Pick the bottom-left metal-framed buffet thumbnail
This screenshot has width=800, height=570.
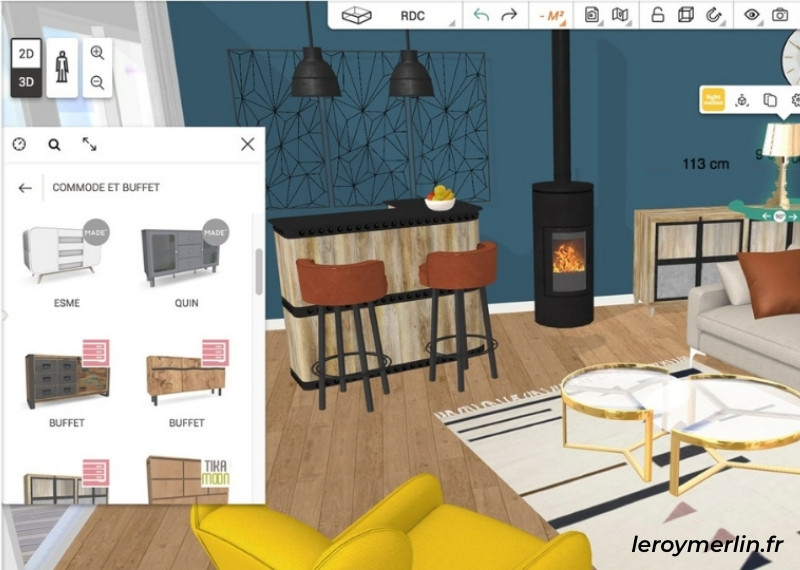[x=66, y=482]
